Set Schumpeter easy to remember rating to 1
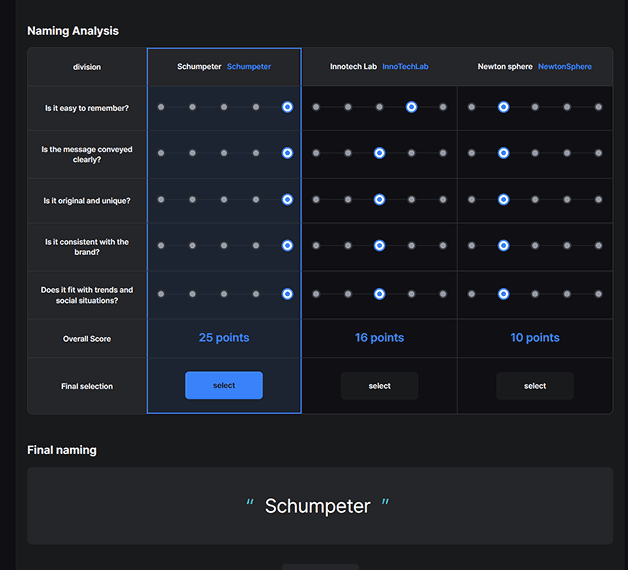628x570 pixels. click(x=161, y=107)
